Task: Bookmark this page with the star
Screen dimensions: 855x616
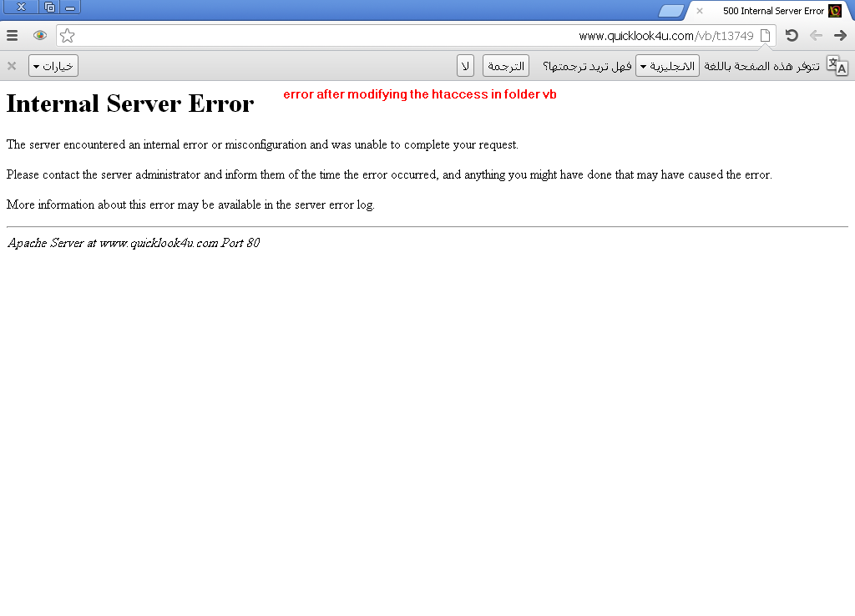Action: click(67, 35)
